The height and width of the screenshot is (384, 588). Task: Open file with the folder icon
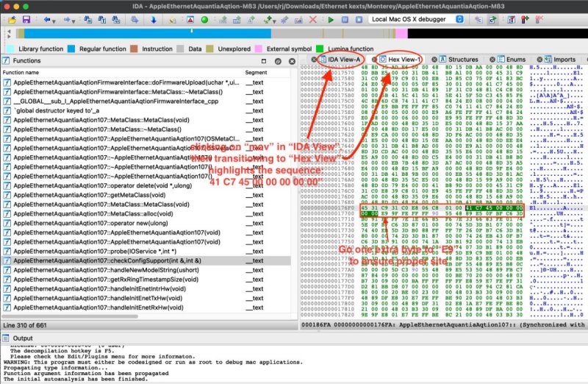[x=12, y=20]
